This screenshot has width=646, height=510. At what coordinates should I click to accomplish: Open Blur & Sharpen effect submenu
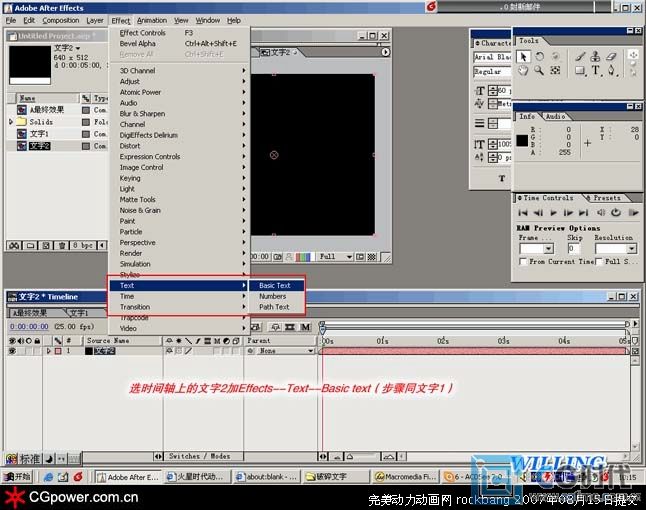[x=180, y=114]
